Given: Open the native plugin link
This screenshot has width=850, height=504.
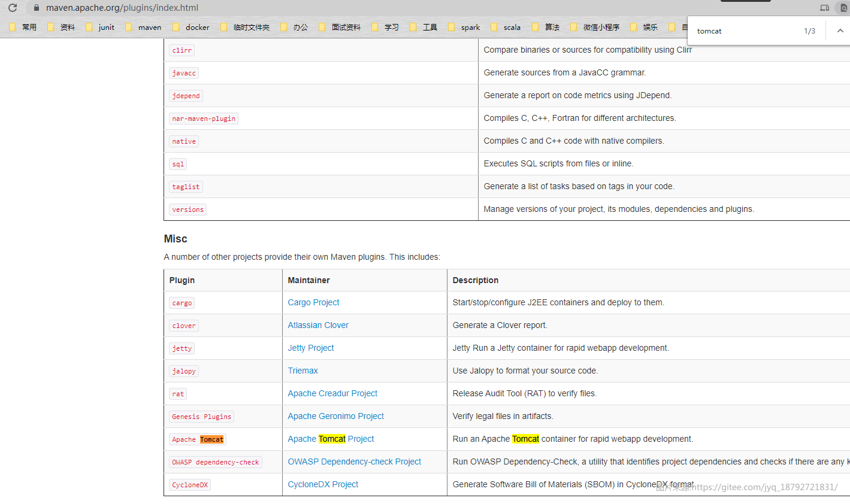Looking at the screenshot, I should pos(184,141).
